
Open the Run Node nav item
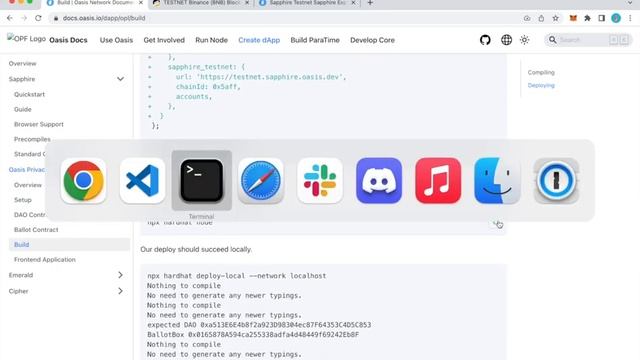click(x=211, y=40)
